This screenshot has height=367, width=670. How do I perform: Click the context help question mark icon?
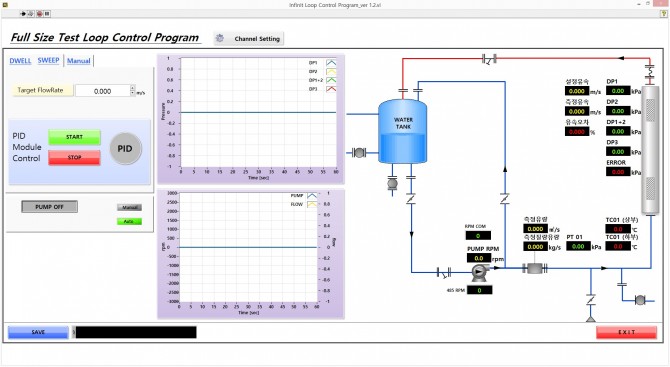pos(664,14)
